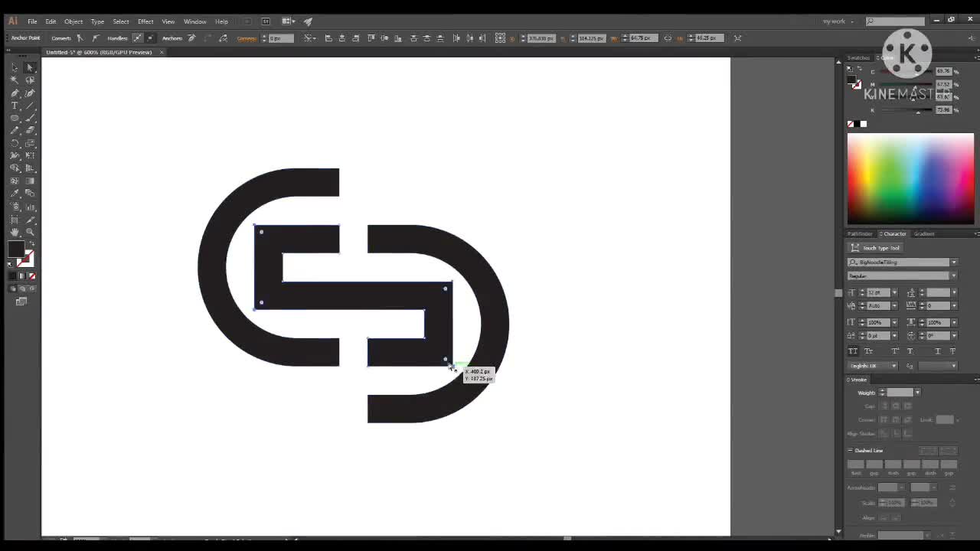Click the Swap Fill and Stroke arrow
This screenshot has width=980, height=551.
point(31,244)
